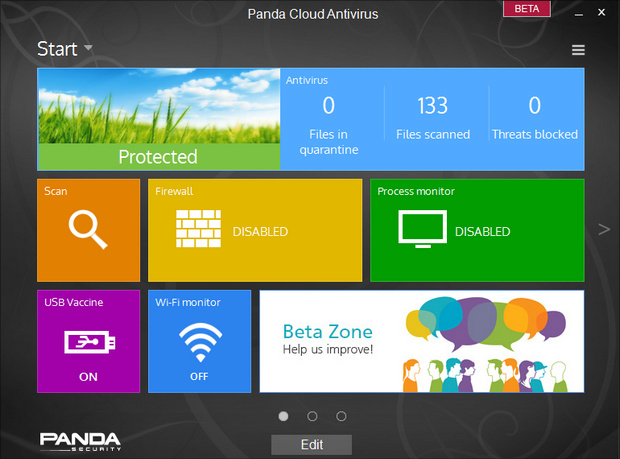Toggle the Firewall DISABLED status

pyautogui.click(x=260, y=232)
